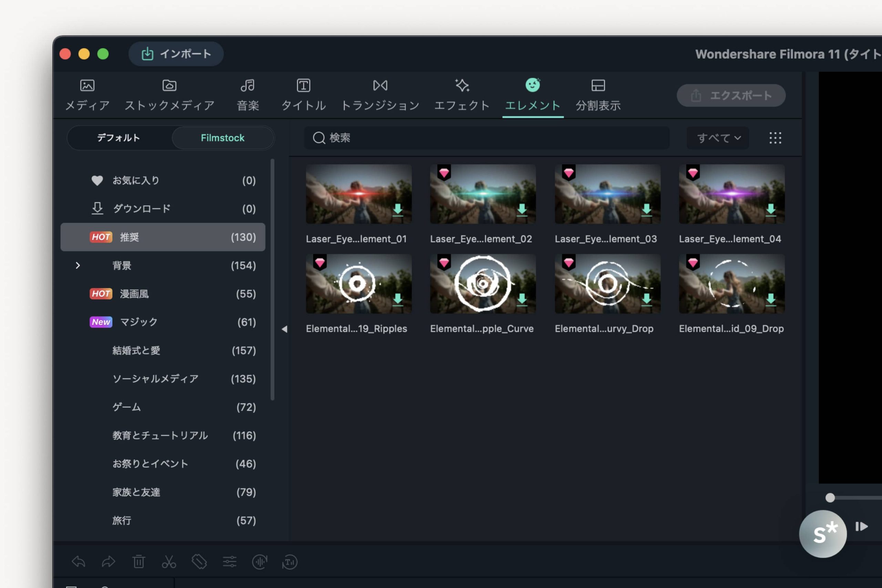This screenshot has width=882, height=588.
Task: Select お祭りとイベント category
Action: pyautogui.click(x=163, y=464)
